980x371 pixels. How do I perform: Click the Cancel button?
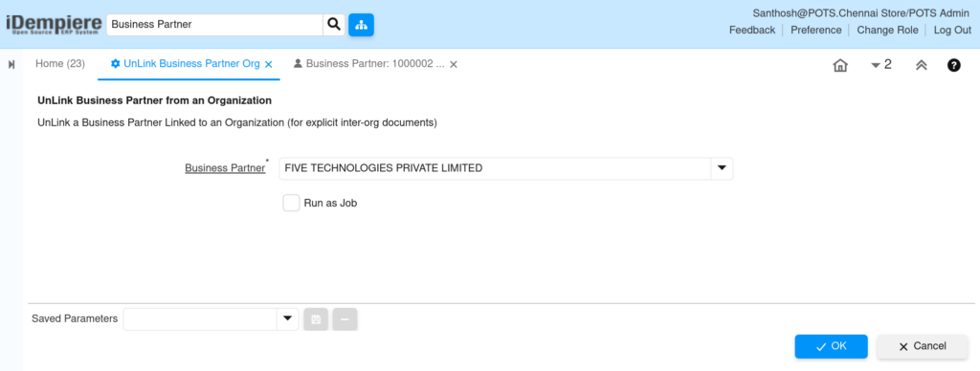[x=923, y=347]
